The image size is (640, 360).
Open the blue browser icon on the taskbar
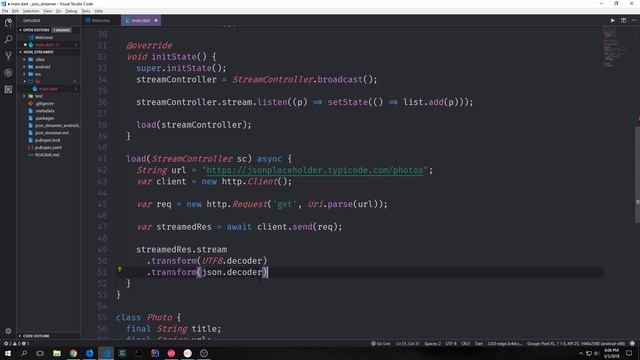(89, 353)
